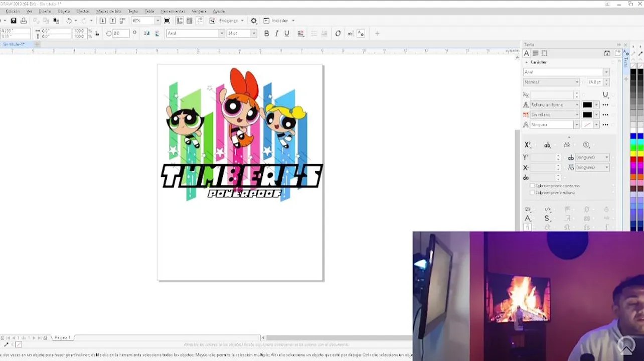Expand the Iniciador dropdown
The height and width of the screenshot is (361, 644).
(x=293, y=21)
